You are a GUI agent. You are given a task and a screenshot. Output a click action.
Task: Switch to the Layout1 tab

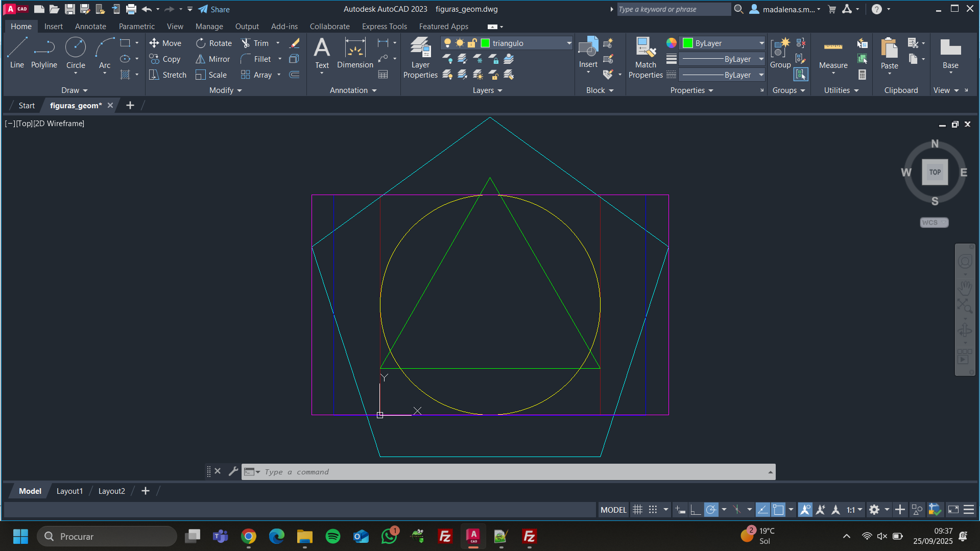coord(69,491)
